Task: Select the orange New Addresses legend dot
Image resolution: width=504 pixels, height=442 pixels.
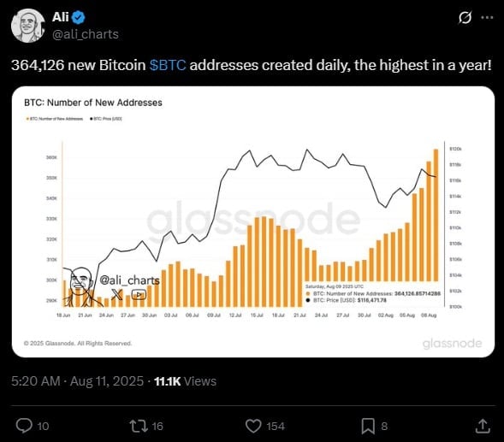Action: (x=27, y=119)
